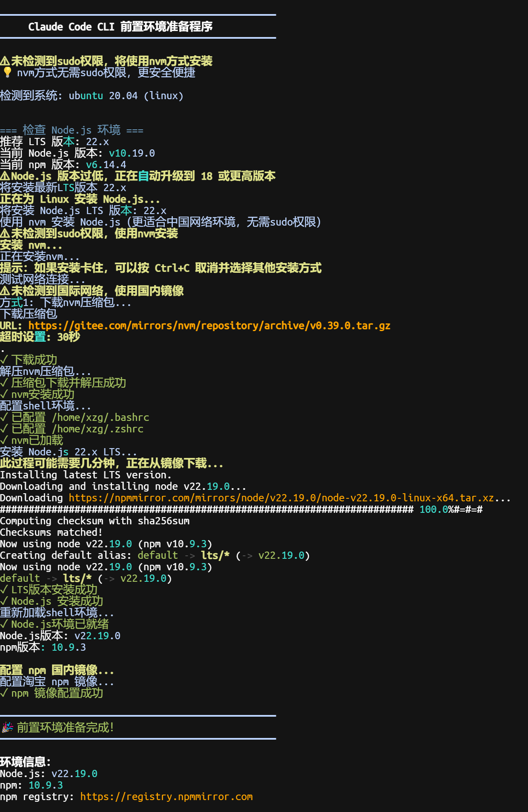Click the warning icon before Node.js 版本过低

pos(5,176)
